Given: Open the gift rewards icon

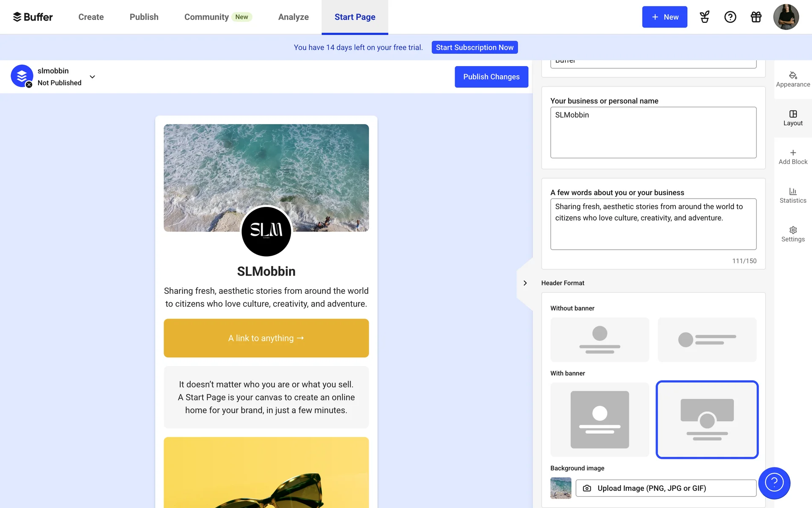Looking at the screenshot, I should tap(756, 17).
